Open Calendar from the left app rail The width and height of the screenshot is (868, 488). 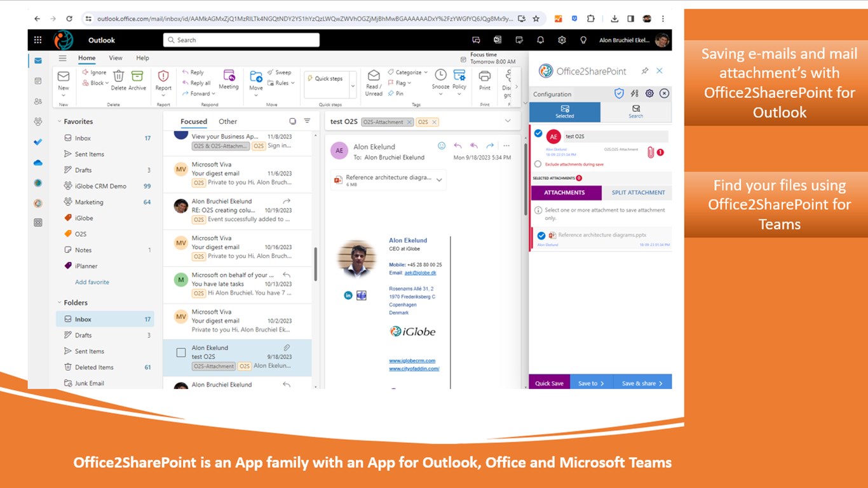click(x=38, y=81)
